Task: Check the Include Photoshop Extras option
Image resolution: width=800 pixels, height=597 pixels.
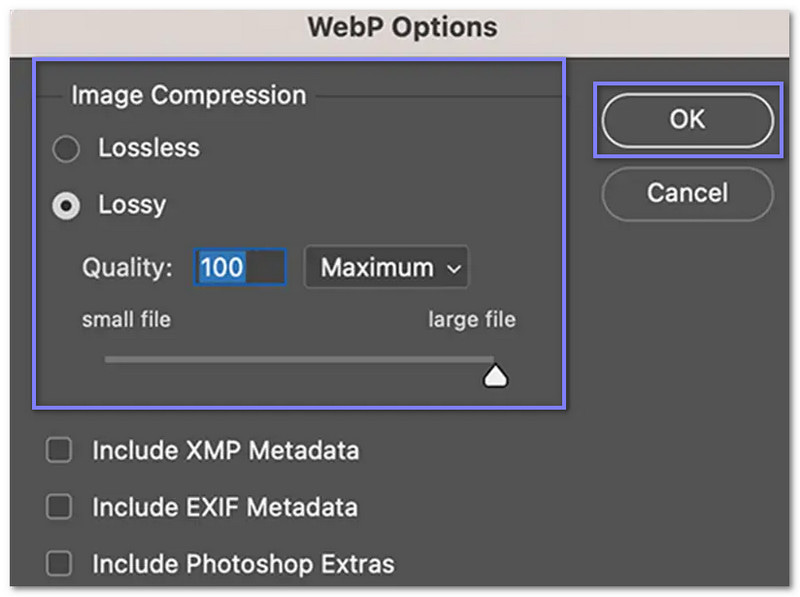Action: point(57,564)
